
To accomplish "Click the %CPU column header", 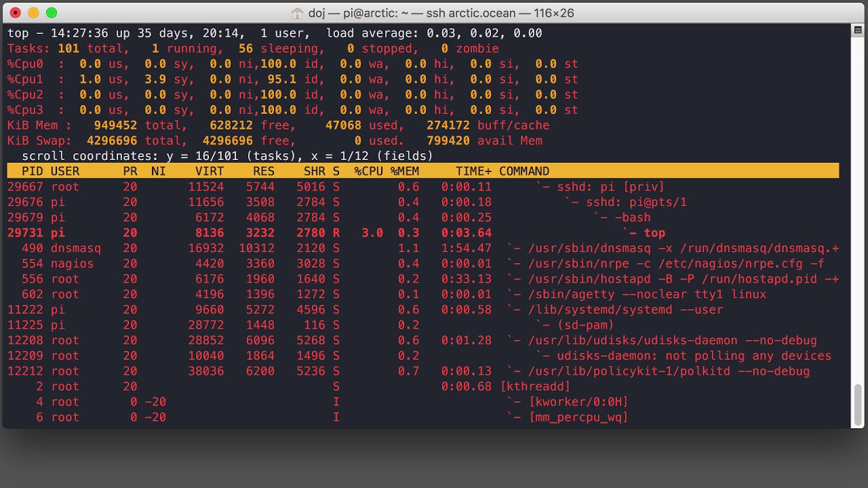I will [x=368, y=171].
